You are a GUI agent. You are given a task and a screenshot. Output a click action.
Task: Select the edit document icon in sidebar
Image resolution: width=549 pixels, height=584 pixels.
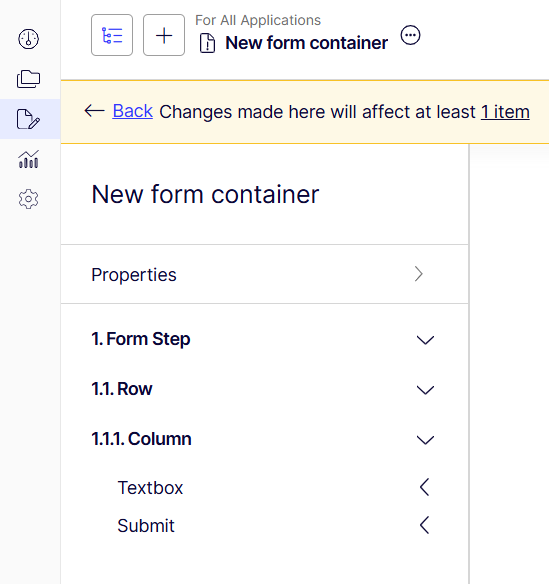click(28, 119)
